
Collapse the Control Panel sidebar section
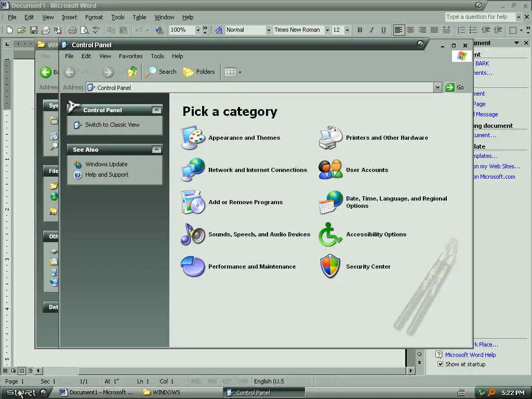(x=156, y=110)
